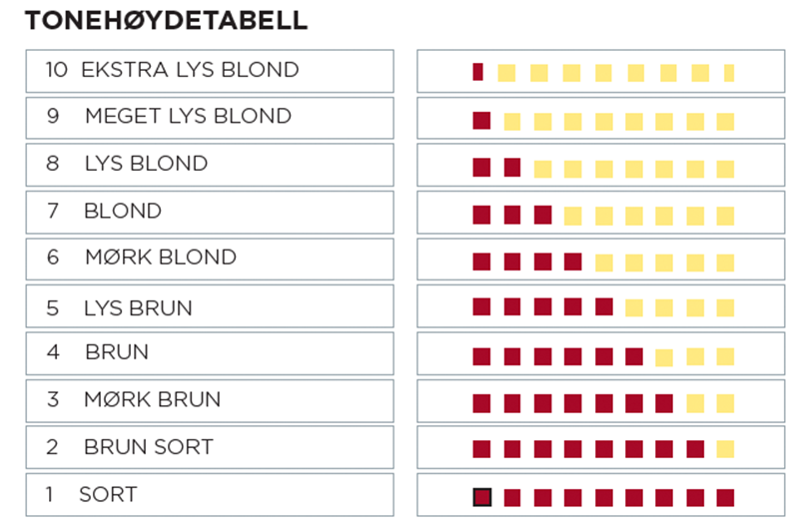Click the black-outlined red square in SORT row
The image size is (799, 532).
click(482, 497)
